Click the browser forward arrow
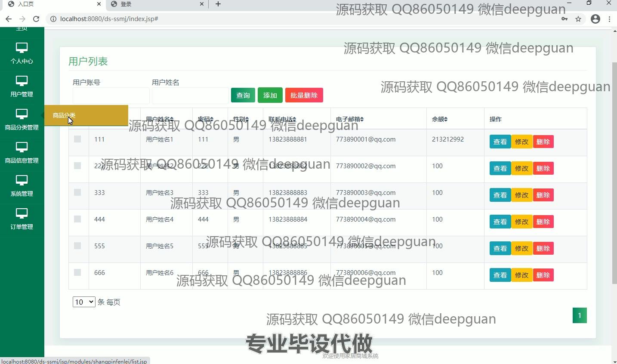The width and height of the screenshot is (617, 364). 22,19
